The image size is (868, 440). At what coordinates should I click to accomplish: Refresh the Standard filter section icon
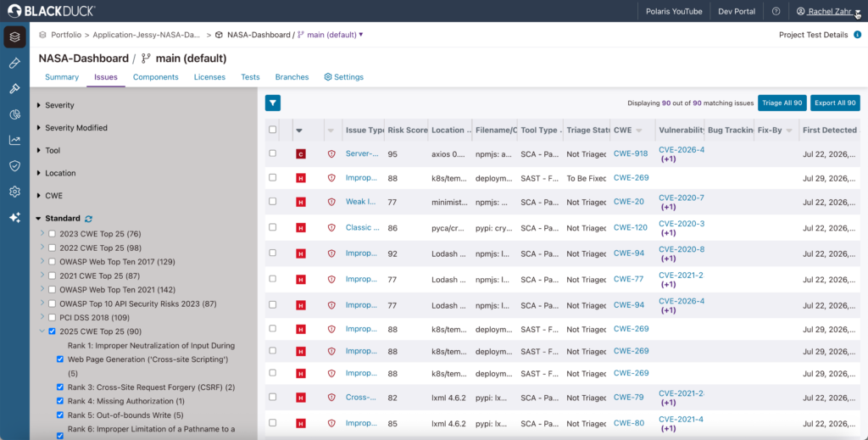pos(88,219)
